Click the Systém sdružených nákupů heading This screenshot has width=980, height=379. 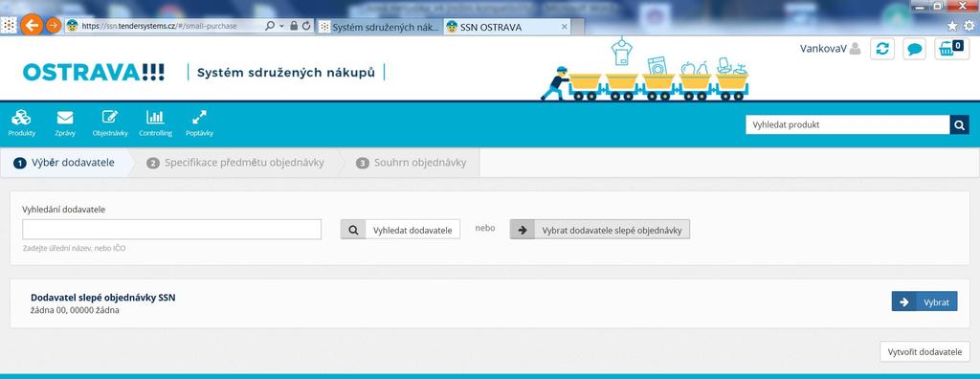tap(286, 73)
